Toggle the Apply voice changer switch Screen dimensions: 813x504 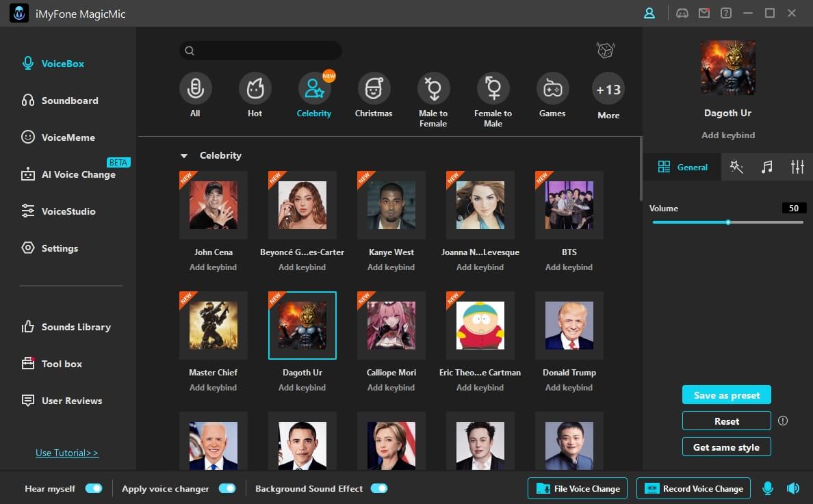[x=227, y=488]
